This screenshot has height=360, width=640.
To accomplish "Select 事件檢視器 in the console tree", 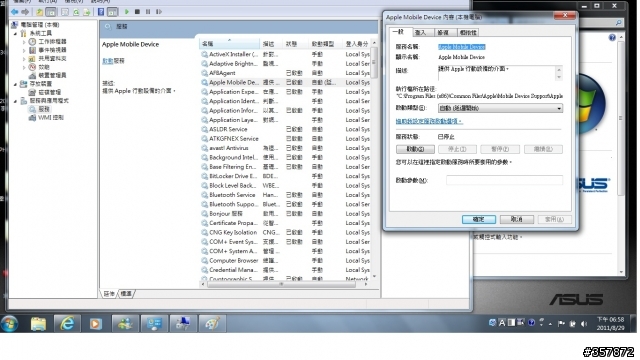I will coord(52,50).
